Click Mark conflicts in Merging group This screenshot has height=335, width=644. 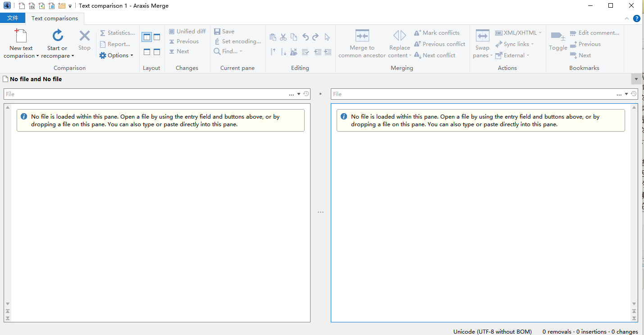point(437,33)
